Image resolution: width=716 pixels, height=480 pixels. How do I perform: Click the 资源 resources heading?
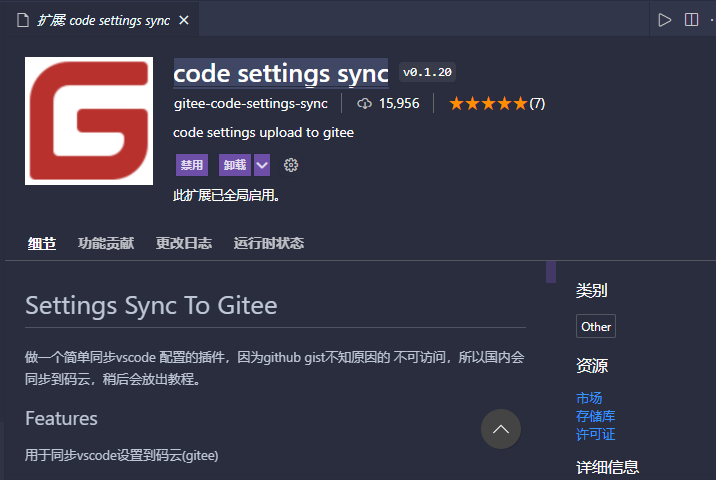592,366
